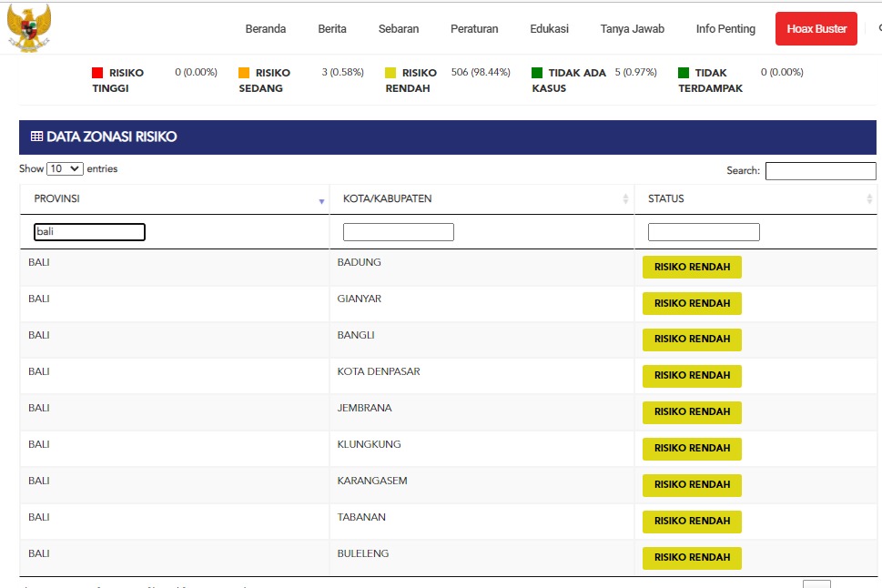Open the Beranda menu item
The image size is (882, 588).
(266, 29)
